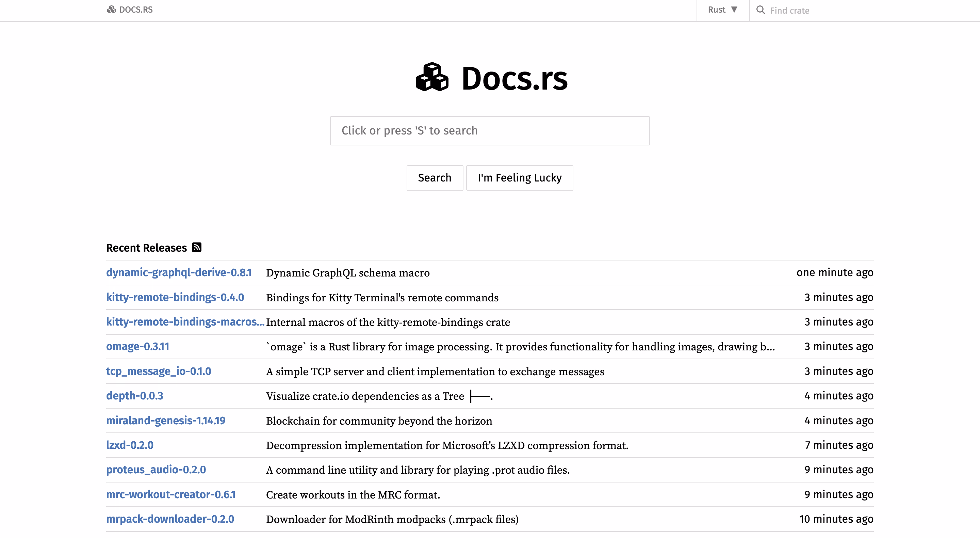
Task: Click '4 minutes ago' on depth-0.0.3 row
Action: pos(839,396)
